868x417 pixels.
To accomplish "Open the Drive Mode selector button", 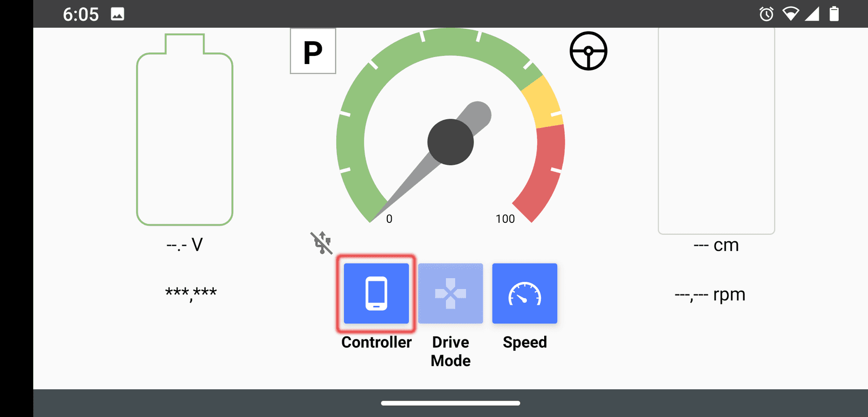I will (x=450, y=293).
